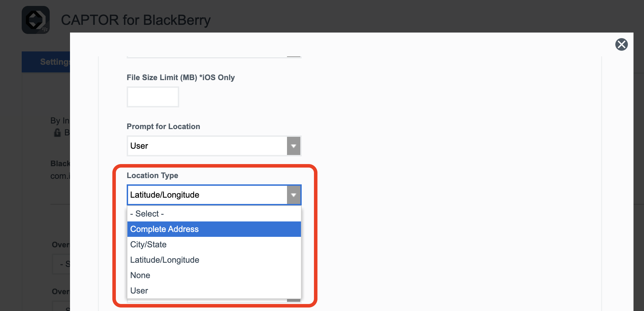Select the User option in the list
The height and width of the screenshot is (311, 644).
(214, 291)
